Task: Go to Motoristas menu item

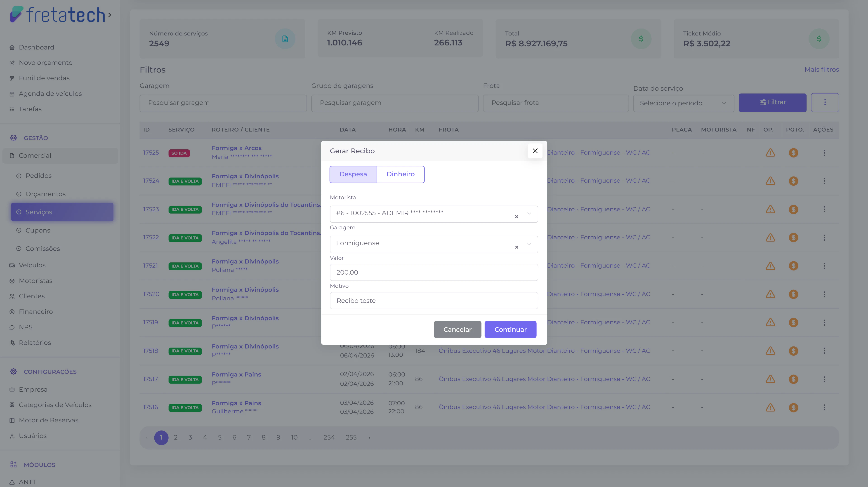Action: [x=35, y=281]
